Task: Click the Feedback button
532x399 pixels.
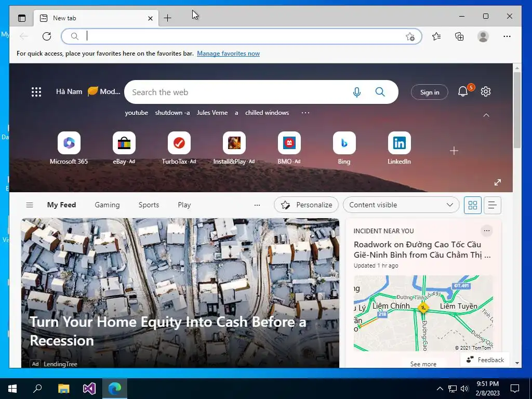Action: pyautogui.click(x=485, y=360)
